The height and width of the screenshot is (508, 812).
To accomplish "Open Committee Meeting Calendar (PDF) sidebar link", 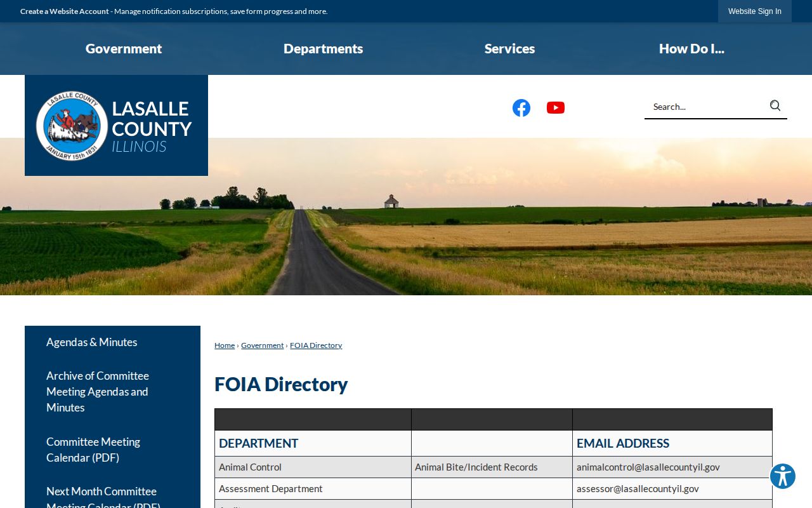I will pos(112,450).
